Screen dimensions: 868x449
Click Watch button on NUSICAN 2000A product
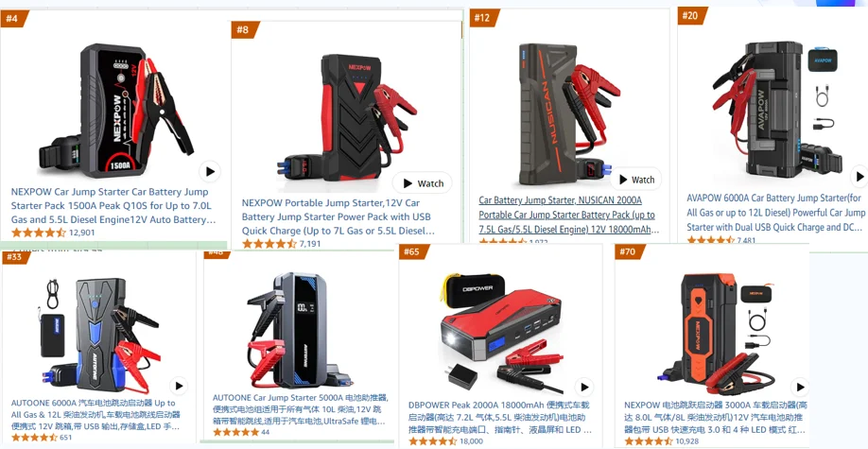coord(635,180)
